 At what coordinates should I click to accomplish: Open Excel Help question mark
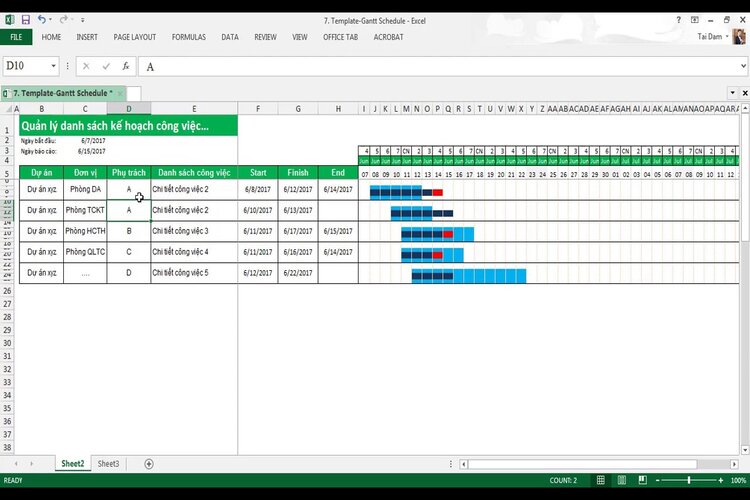pos(678,20)
